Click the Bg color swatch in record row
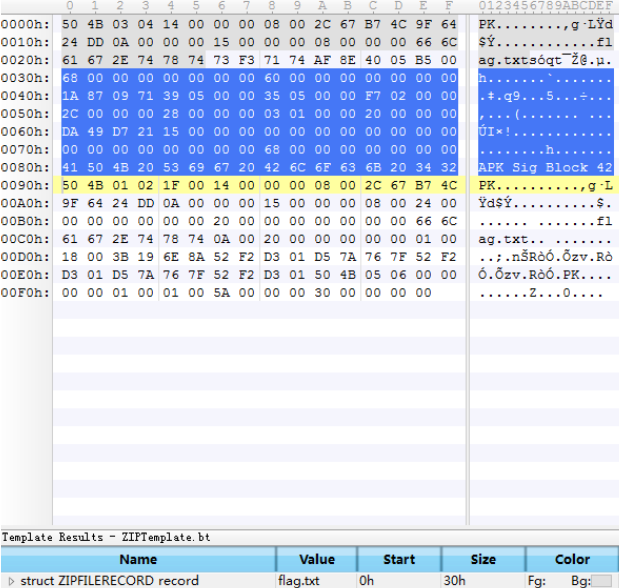 coord(601,581)
